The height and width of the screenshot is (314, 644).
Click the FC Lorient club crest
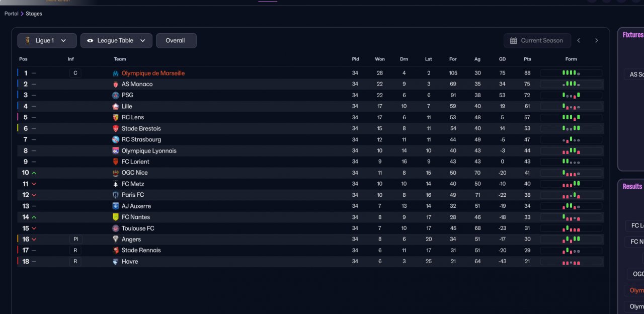tap(116, 162)
